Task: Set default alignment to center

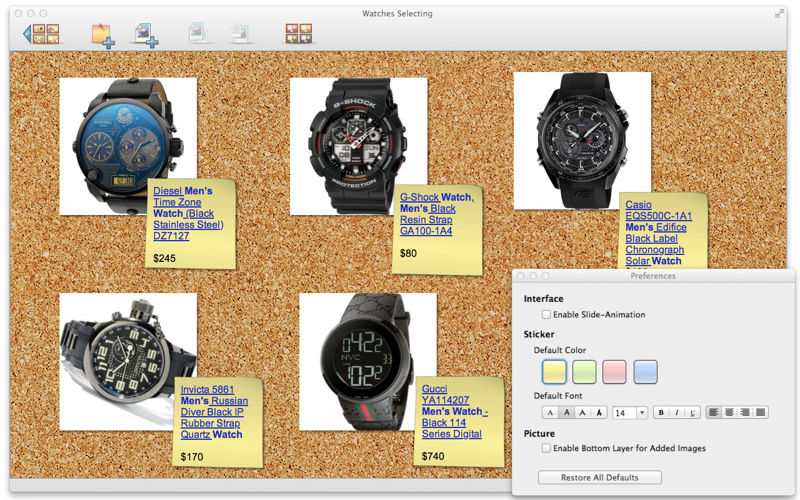Action: pos(729,412)
